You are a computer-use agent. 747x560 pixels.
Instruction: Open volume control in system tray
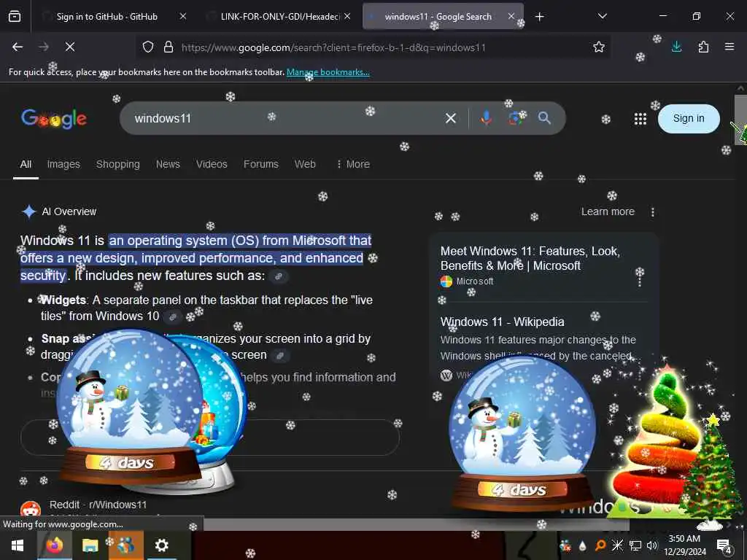coord(651,545)
